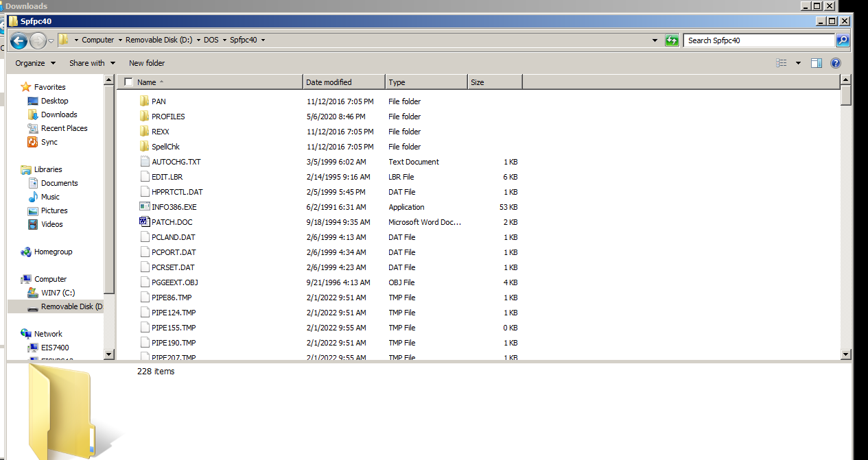868x460 pixels.
Task: Select the INFO386.EXE application icon
Action: click(x=144, y=207)
